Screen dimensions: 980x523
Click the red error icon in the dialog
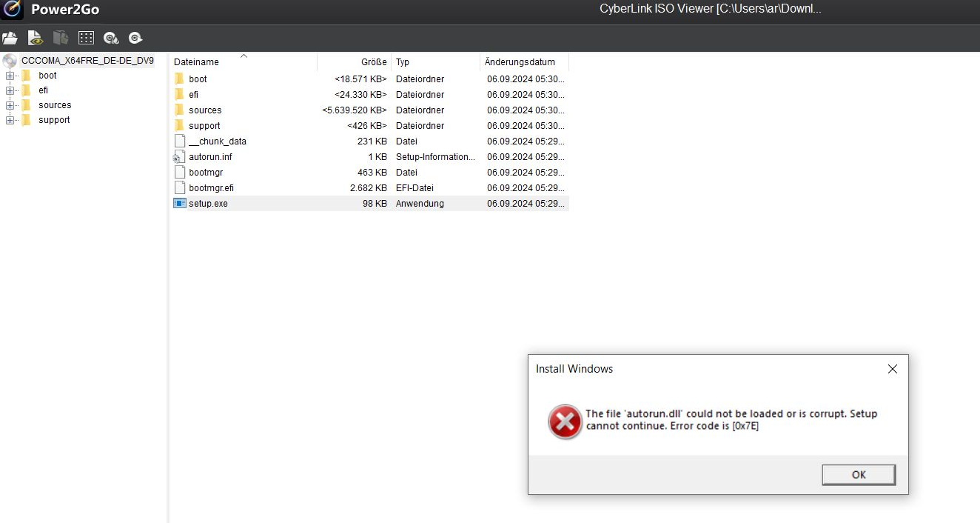pyautogui.click(x=565, y=422)
